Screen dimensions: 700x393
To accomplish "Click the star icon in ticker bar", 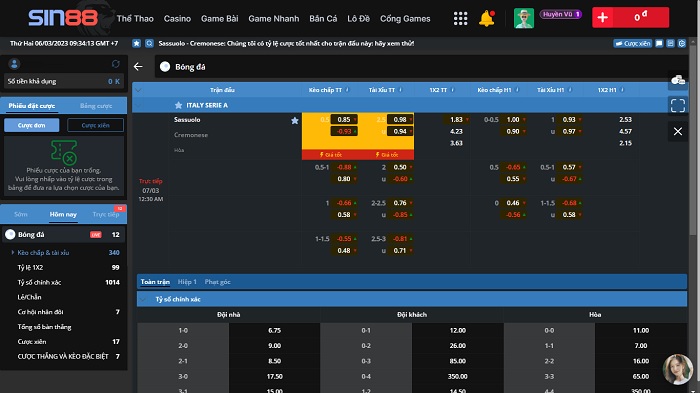I will pos(137,43).
